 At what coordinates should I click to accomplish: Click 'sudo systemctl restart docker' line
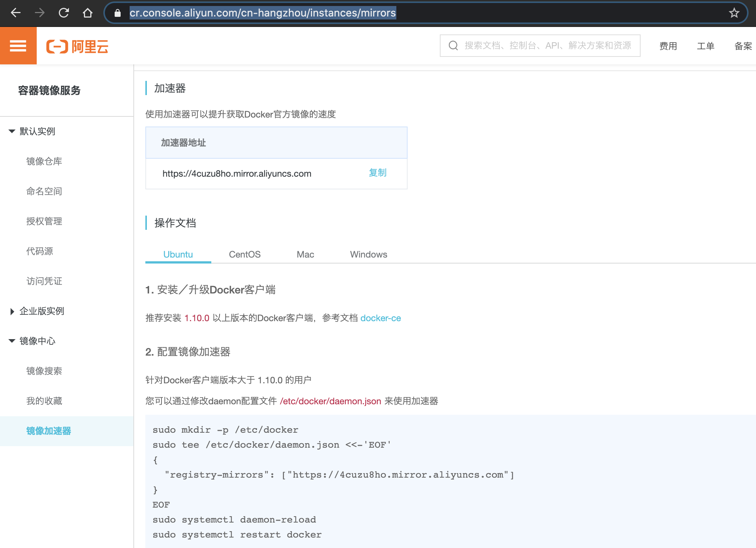(237, 535)
